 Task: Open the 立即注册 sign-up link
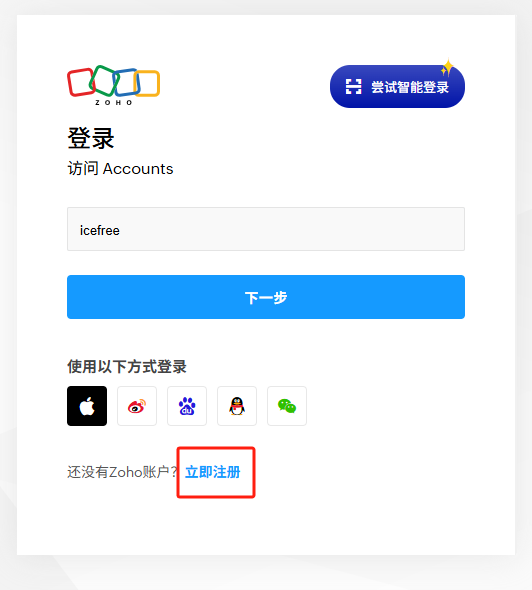click(213, 472)
